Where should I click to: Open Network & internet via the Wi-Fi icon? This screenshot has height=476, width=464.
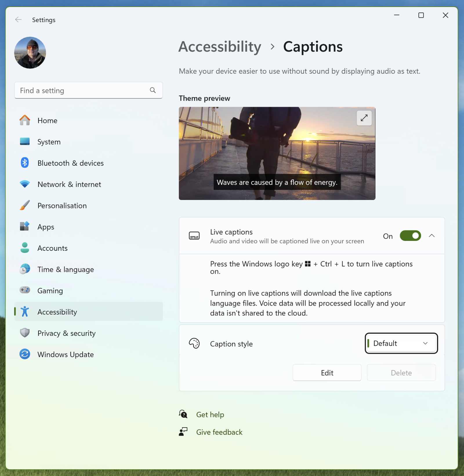25,184
